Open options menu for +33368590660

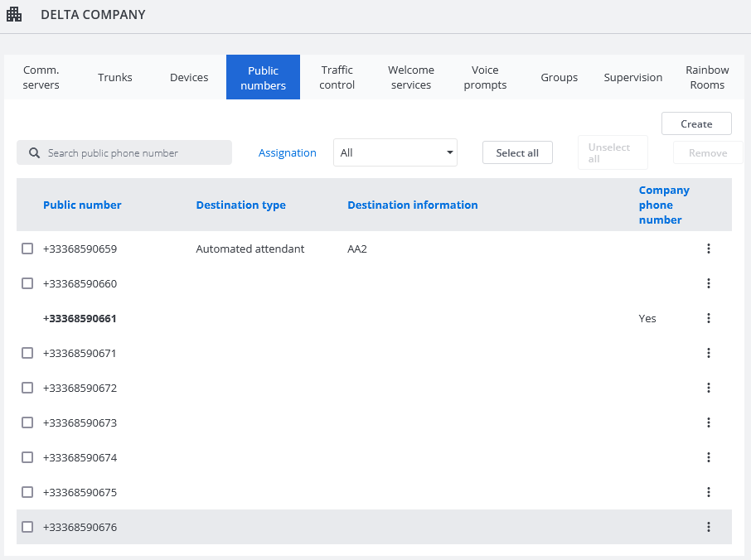(x=709, y=283)
